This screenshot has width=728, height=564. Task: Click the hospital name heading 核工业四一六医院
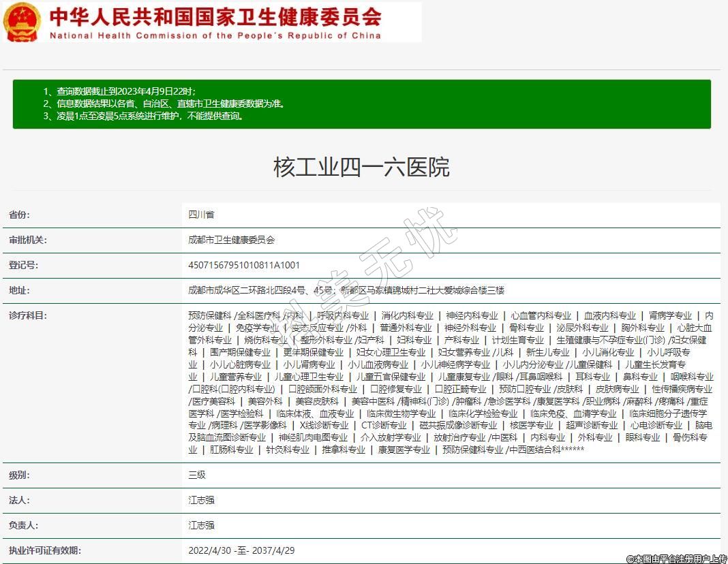pyautogui.click(x=361, y=167)
